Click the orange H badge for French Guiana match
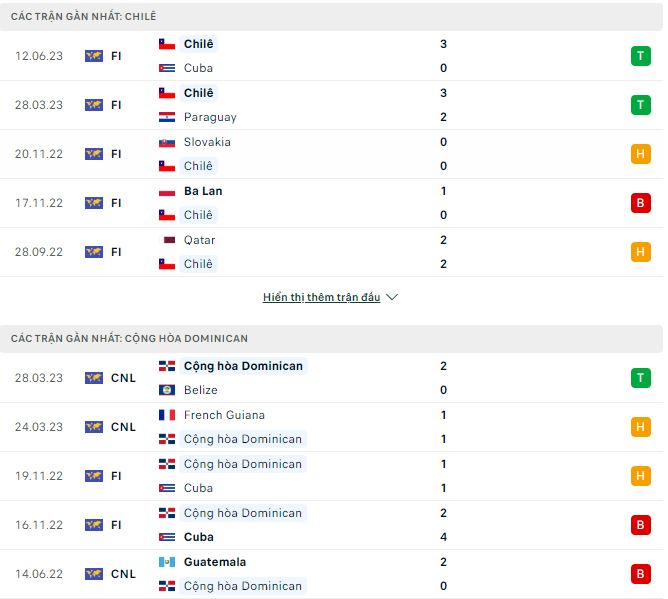 [x=640, y=427]
